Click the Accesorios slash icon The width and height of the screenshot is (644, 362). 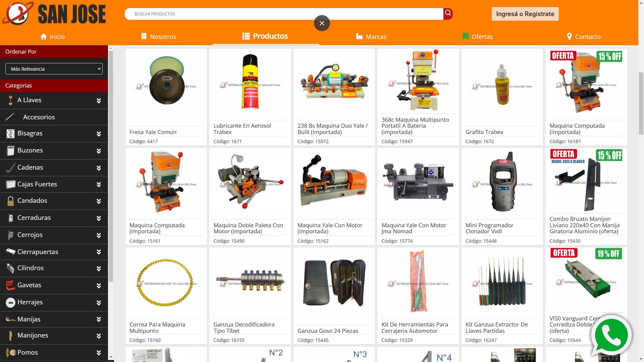[10, 117]
